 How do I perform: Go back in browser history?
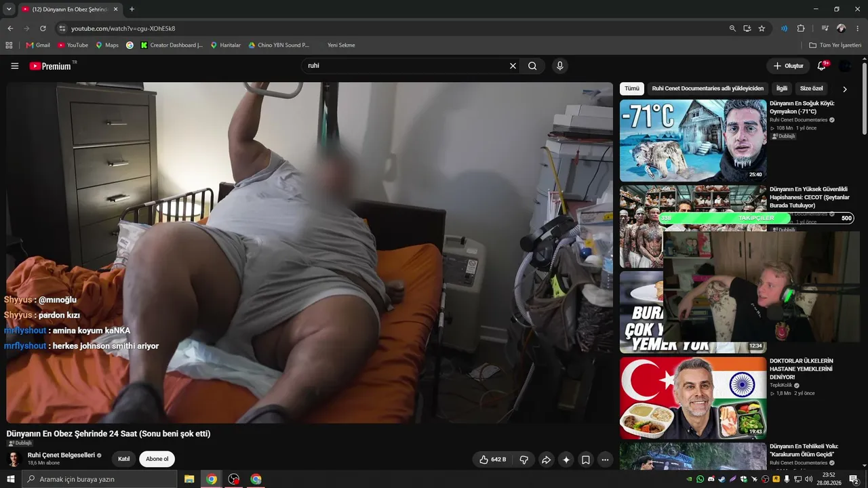pos(10,28)
